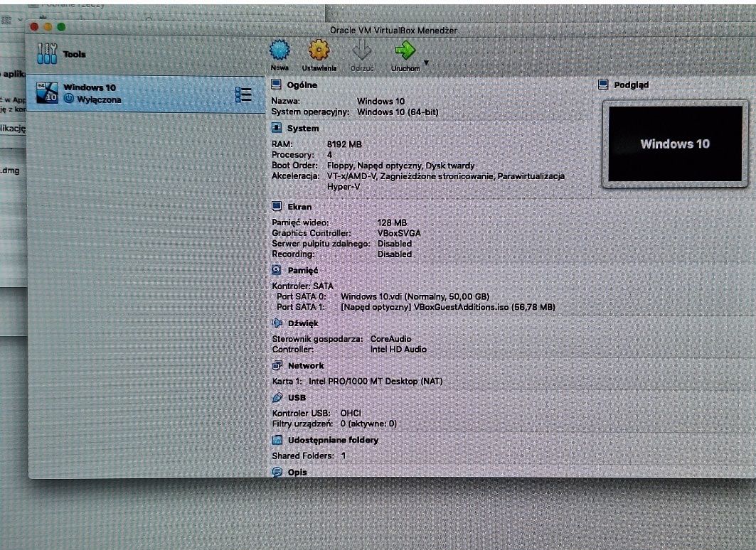756x550 pixels.
Task: Open the Udostępniane foldery section header
Action: (333, 440)
